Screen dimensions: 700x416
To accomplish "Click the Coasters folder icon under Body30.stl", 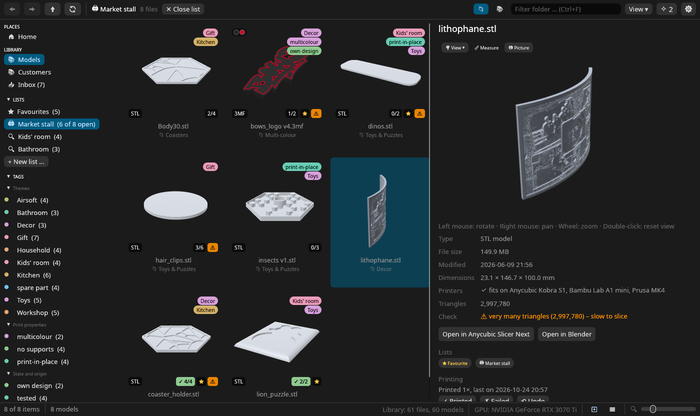I will 161,135.
